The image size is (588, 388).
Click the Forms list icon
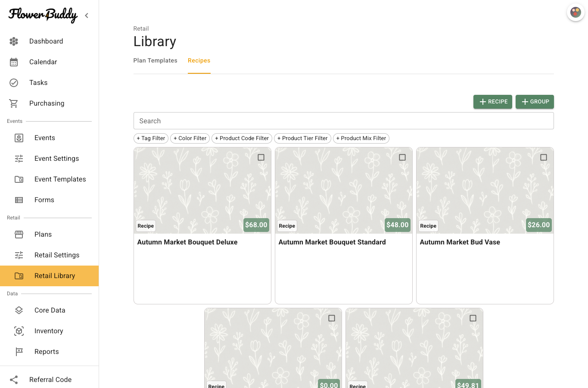[x=19, y=200]
